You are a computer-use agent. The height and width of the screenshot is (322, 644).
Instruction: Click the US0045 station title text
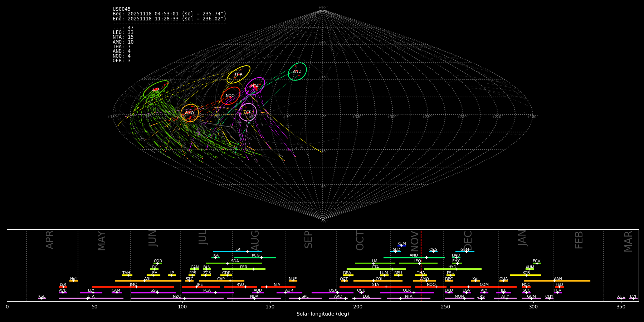coord(122,9)
